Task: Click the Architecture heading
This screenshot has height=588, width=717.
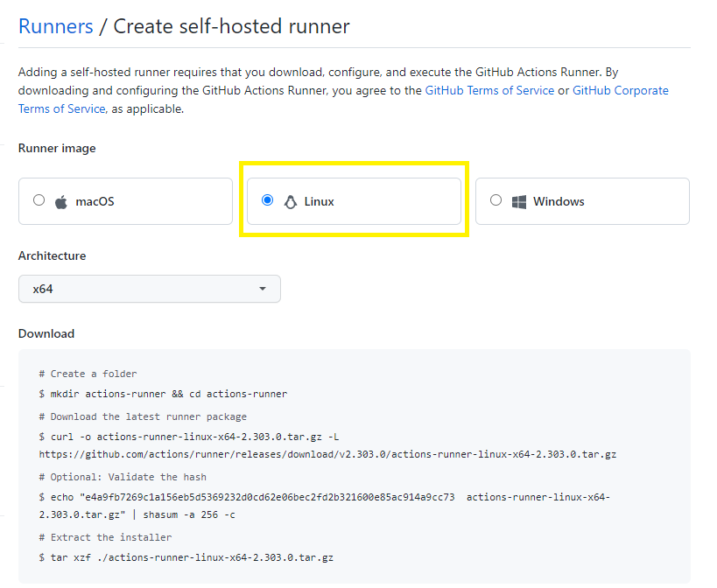Action: click(53, 255)
